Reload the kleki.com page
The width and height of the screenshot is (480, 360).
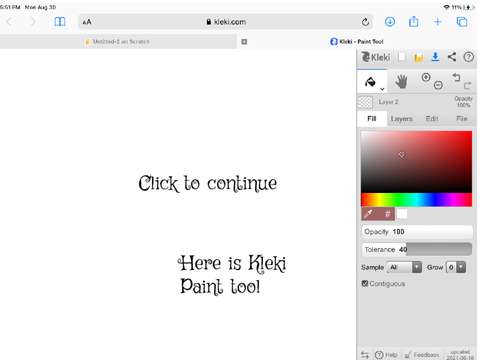[365, 22]
